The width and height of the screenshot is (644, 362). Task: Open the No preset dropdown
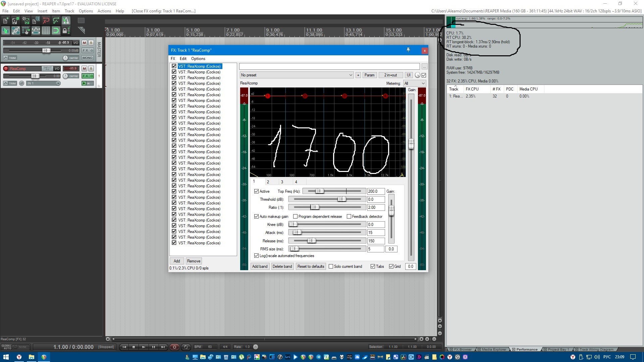[297, 75]
